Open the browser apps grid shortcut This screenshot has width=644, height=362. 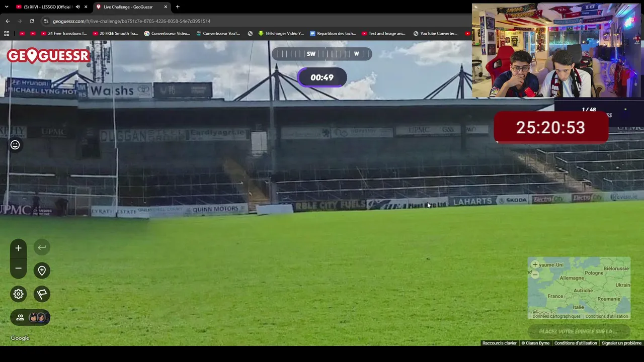pos(7,34)
